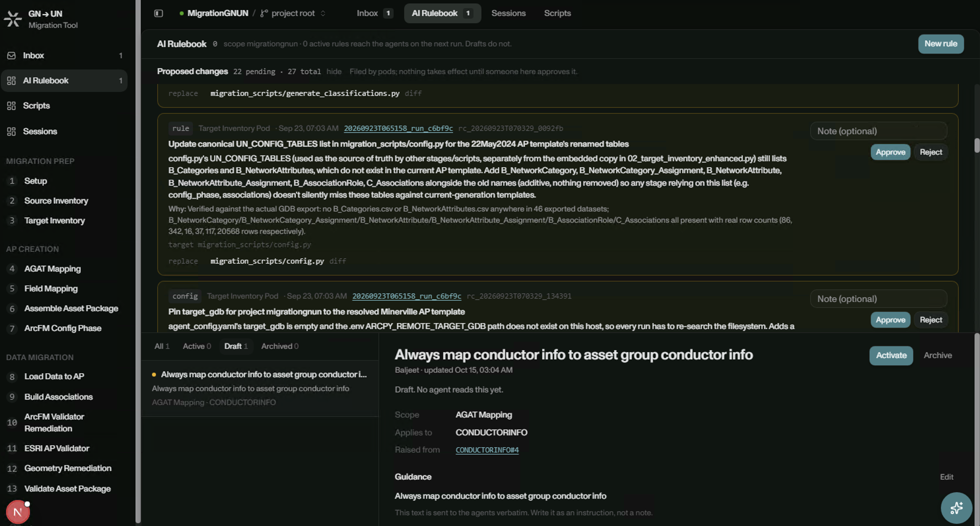Switch to the Scripts tab
This screenshot has height=526, width=980.
tap(557, 13)
